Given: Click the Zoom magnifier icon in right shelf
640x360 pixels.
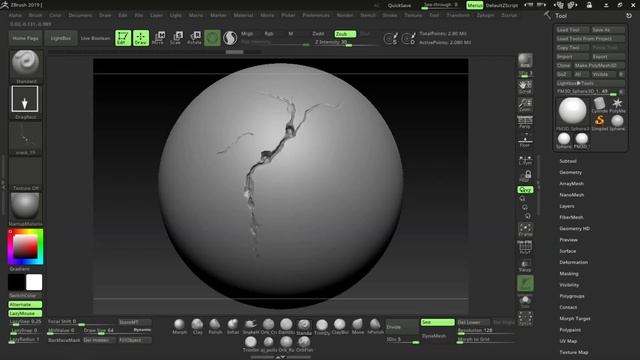Looking at the screenshot, I should pyautogui.click(x=525, y=104).
